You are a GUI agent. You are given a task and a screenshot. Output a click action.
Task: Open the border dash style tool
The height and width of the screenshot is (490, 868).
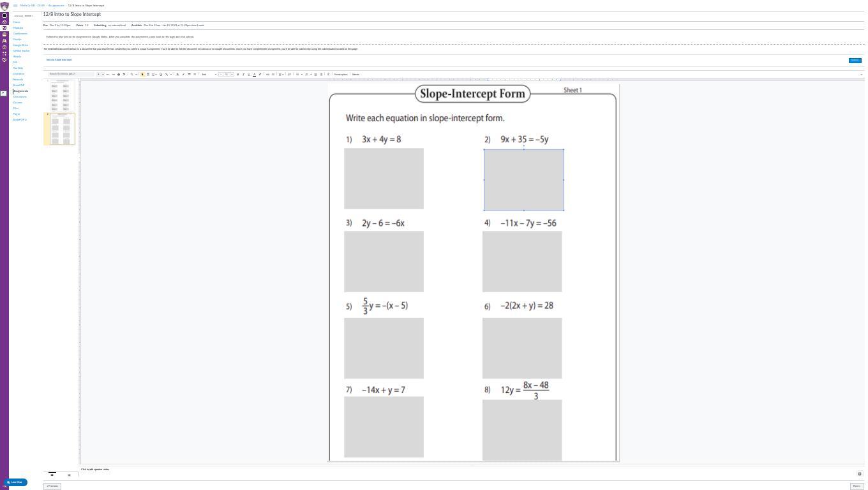pyautogui.click(x=195, y=74)
